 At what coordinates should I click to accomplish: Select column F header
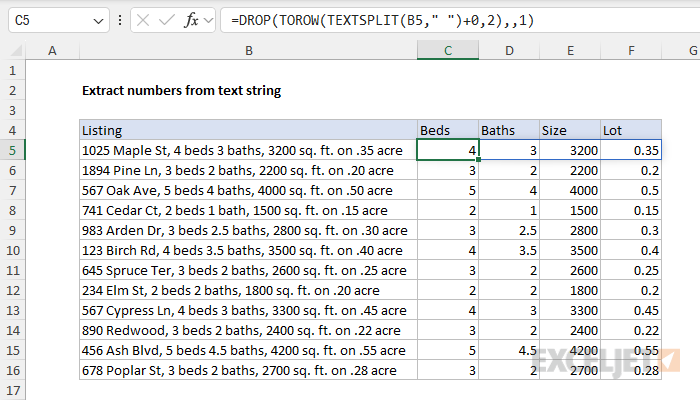point(631,50)
